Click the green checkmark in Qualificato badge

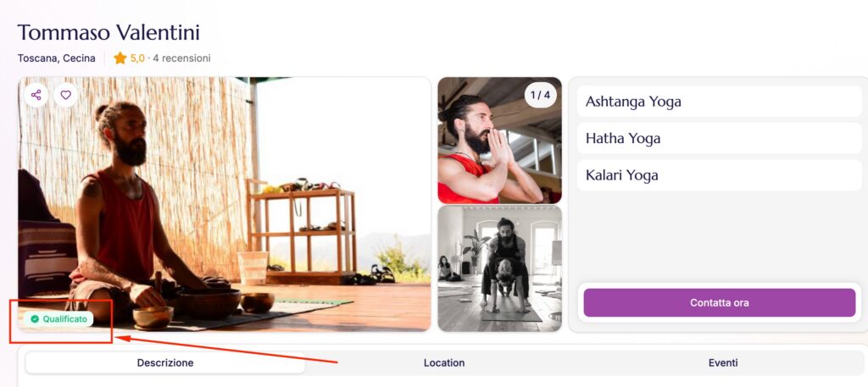pyautogui.click(x=35, y=319)
